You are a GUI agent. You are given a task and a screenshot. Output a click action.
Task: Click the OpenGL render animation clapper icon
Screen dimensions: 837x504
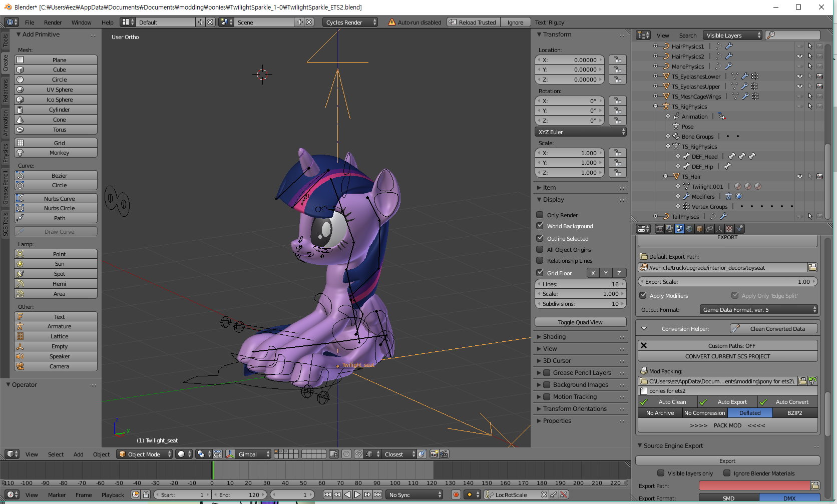(444, 454)
